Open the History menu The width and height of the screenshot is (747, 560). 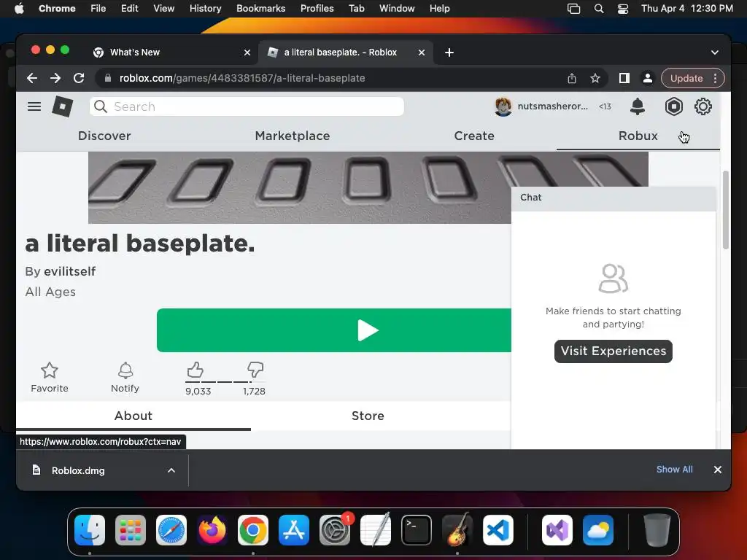coord(205,9)
